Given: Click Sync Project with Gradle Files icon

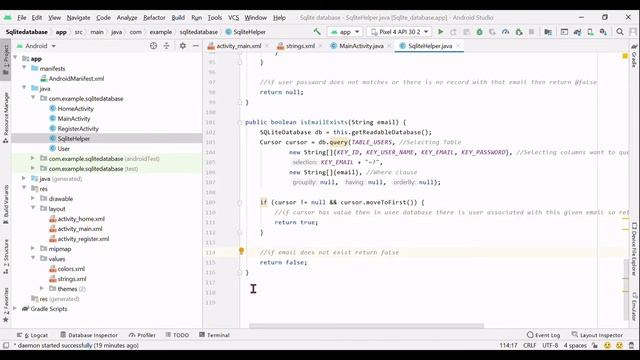Looking at the screenshot, I should pos(577,32).
